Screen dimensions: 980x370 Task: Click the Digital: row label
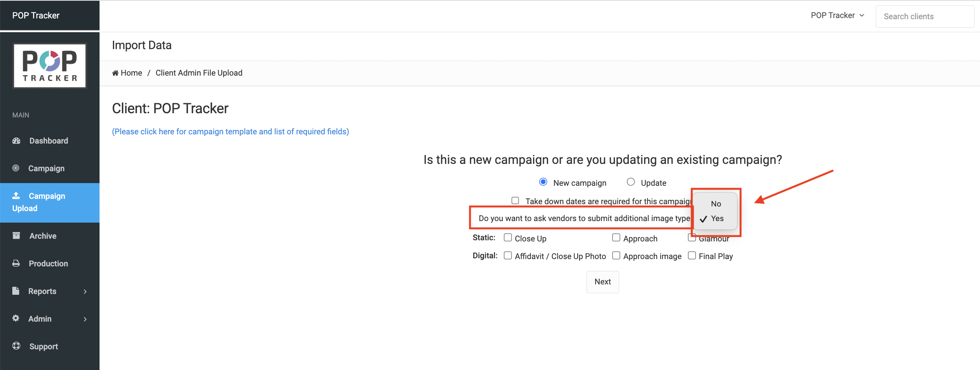[485, 256]
